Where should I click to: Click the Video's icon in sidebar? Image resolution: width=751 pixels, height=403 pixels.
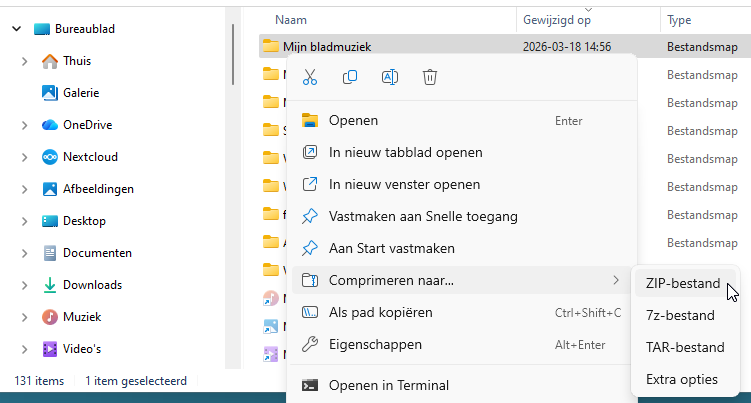click(50, 349)
